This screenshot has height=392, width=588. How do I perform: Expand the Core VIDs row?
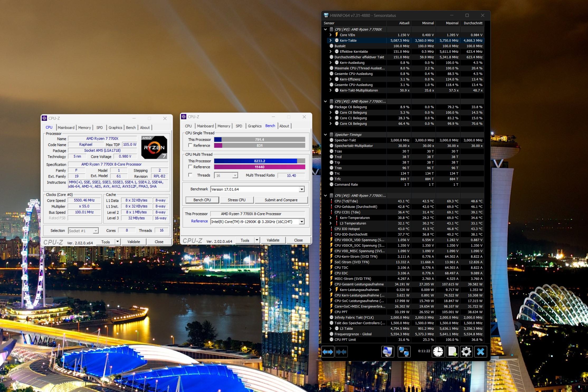(x=330, y=35)
